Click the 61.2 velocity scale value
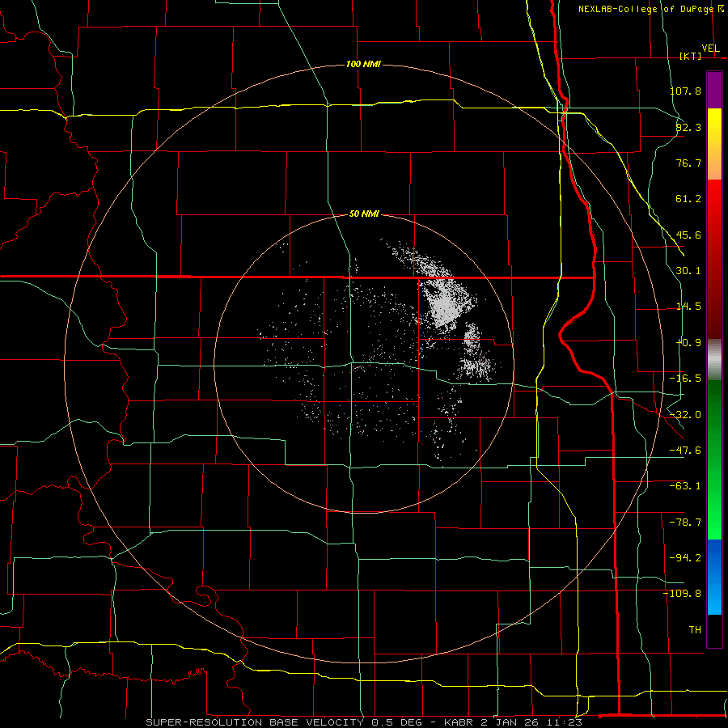 tap(688, 199)
